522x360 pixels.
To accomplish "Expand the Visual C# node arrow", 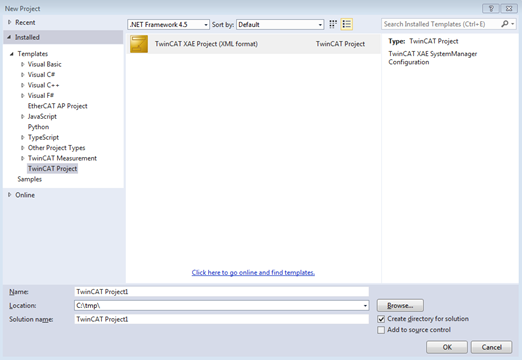I will coord(23,75).
